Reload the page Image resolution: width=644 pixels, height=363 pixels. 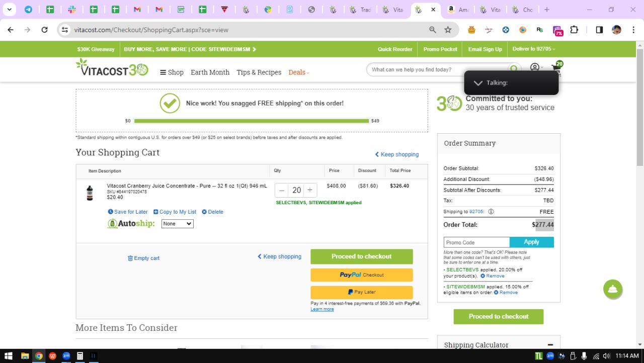[x=44, y=30]
